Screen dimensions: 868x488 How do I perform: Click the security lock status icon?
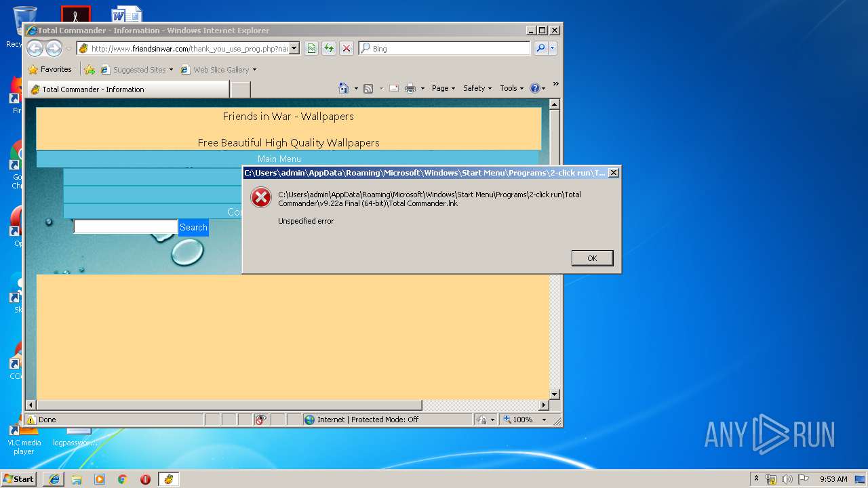(x=481, y=420)
